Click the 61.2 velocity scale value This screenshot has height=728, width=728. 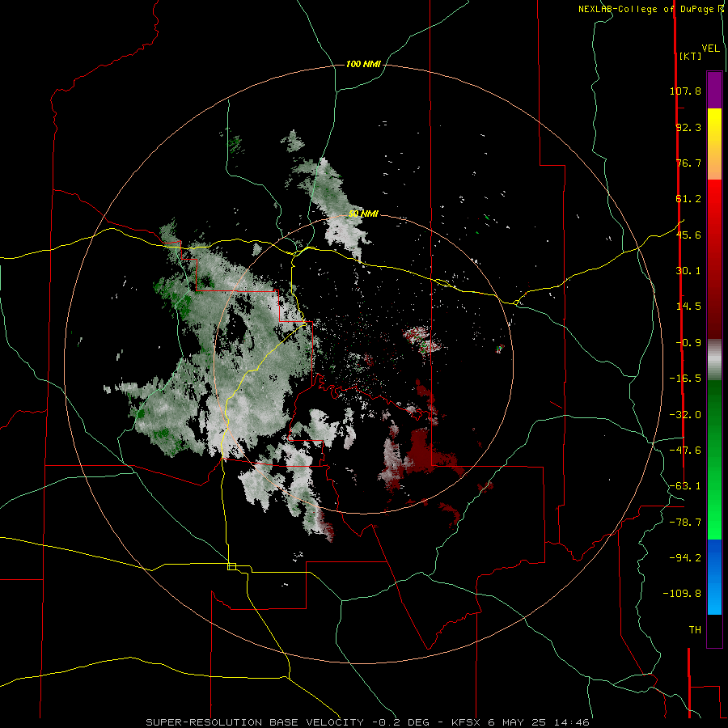click(688, 199)
